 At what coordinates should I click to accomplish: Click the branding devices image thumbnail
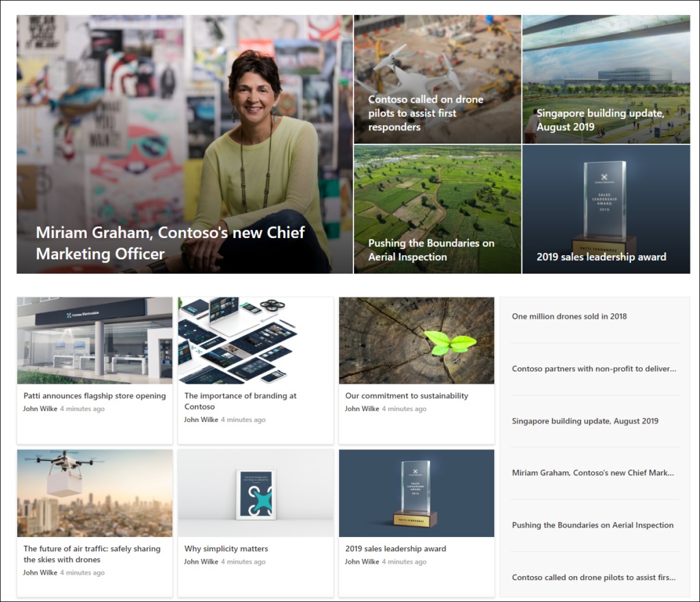click(x=256, y=341)
